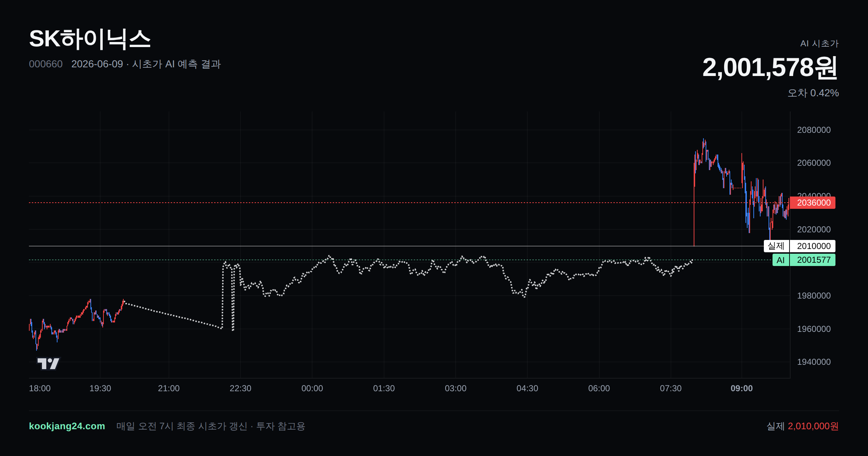
Task: Click the 1940000 price axis label
Action: [814, 362]
